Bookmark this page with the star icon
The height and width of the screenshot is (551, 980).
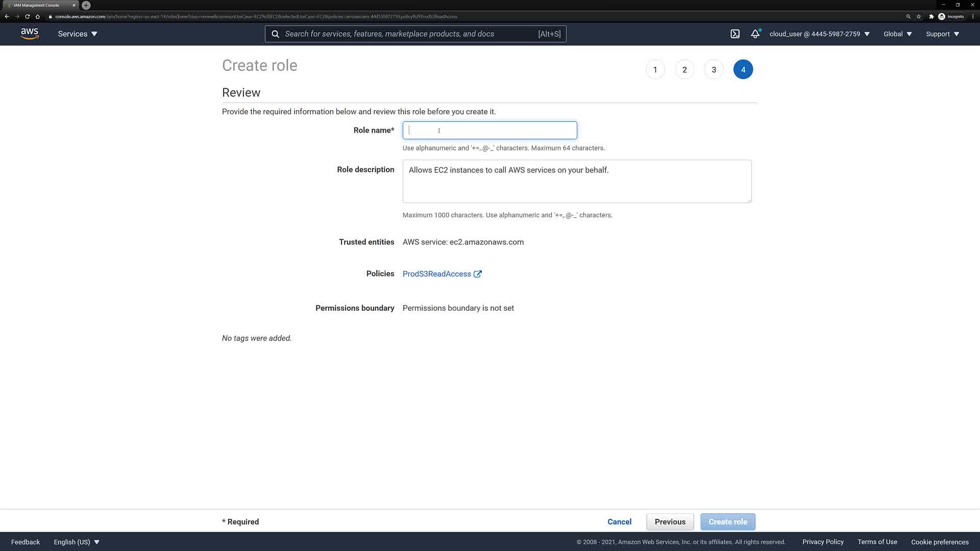919,16
